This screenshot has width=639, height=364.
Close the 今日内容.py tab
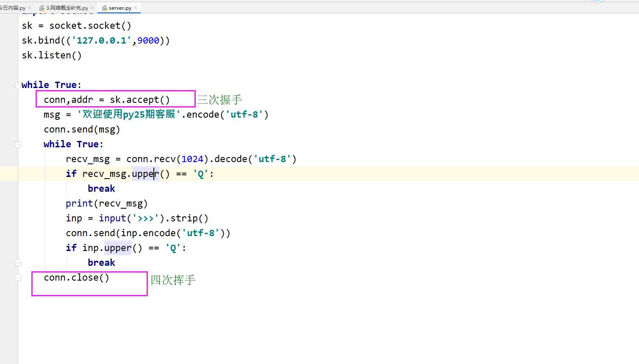(x=30, y=8)
